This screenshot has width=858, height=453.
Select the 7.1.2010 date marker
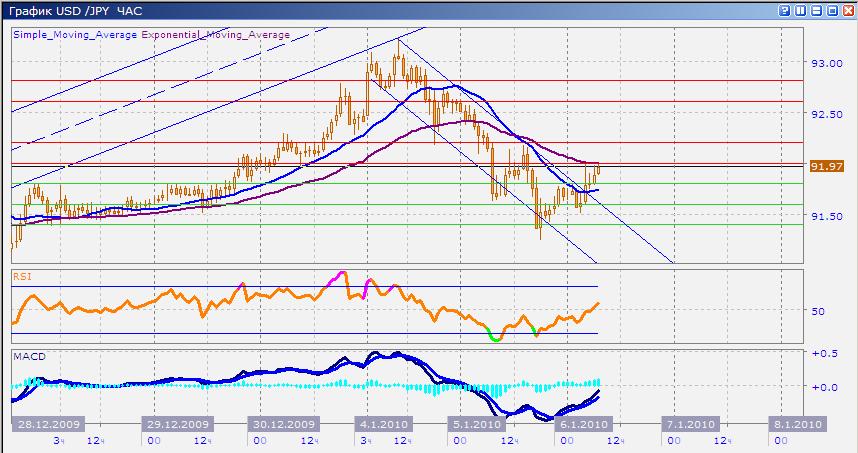coord(691,424)
